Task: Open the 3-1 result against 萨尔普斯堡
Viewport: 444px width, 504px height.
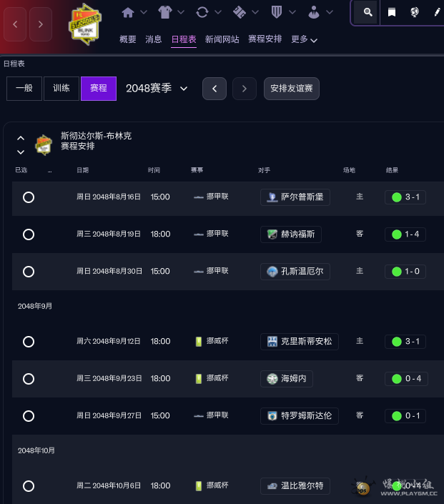Action: [x=405, y=197]
